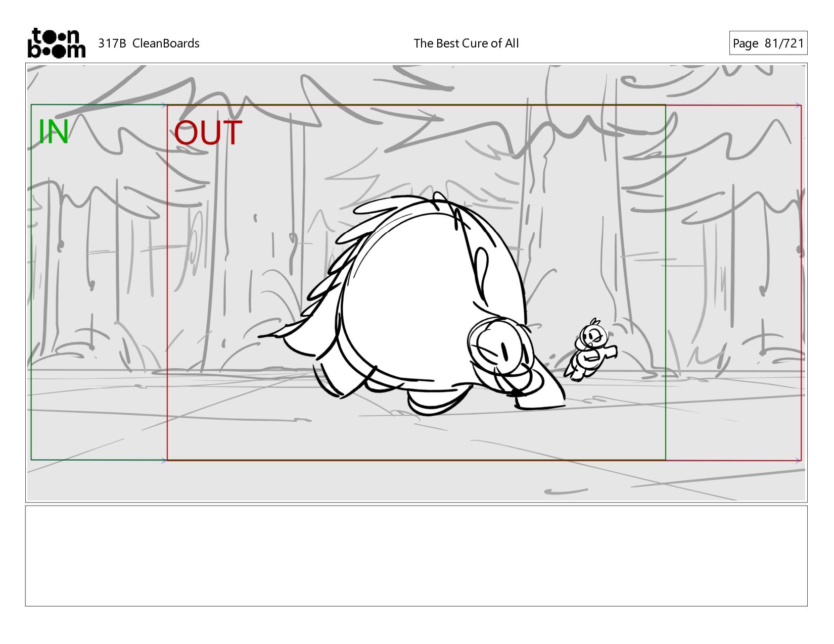Click the red 'OUT' camera frame label

(208, 133)
